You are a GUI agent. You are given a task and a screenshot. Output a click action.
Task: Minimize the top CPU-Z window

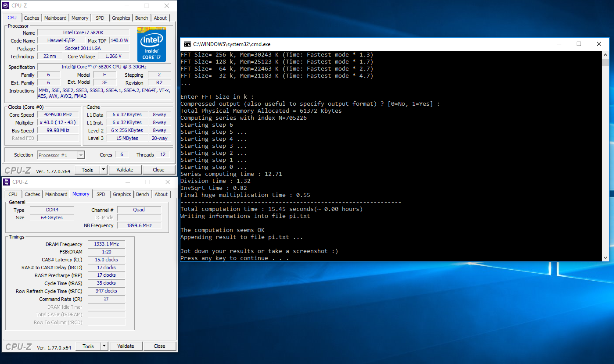pos(126,6)
